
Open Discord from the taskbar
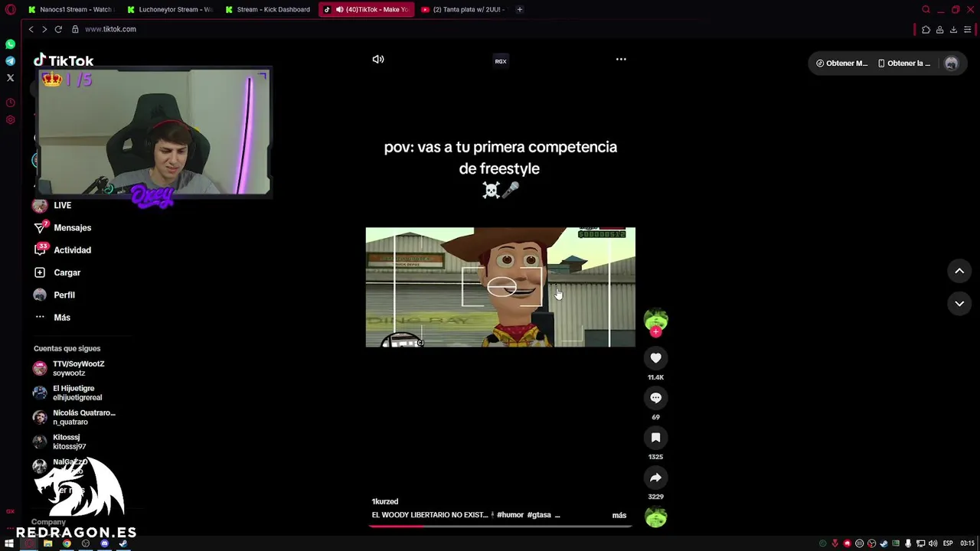coord(105,543)
